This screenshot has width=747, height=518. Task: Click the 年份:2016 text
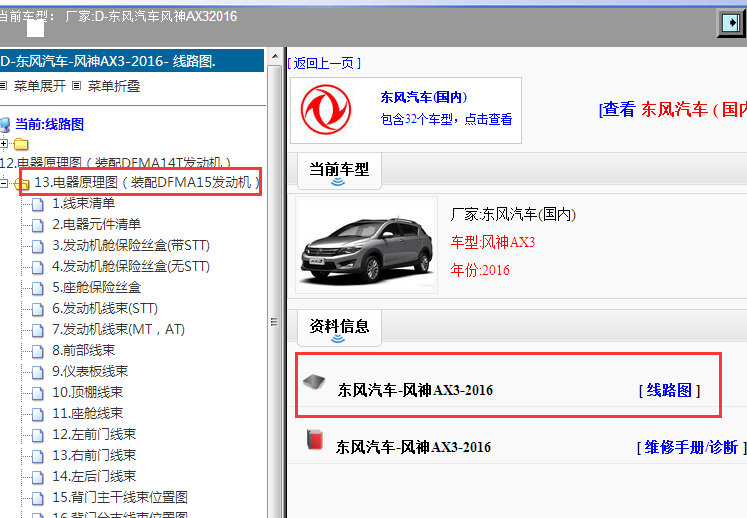tap(480, 270)
